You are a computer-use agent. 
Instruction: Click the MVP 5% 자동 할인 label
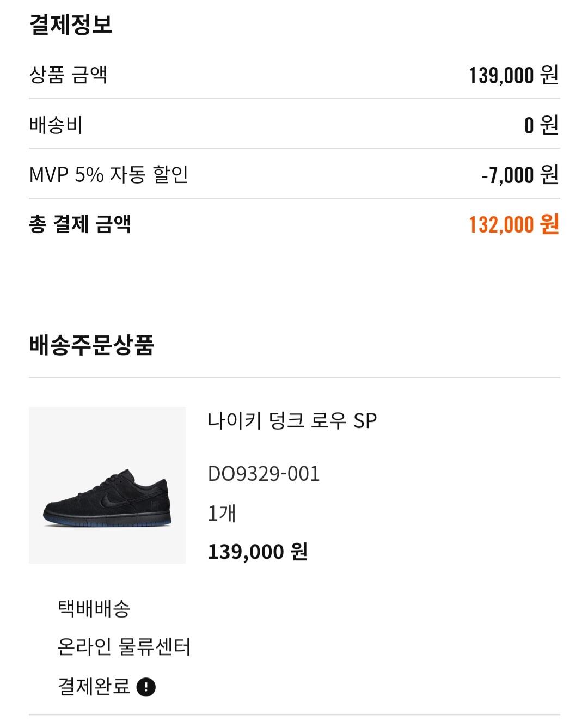[x=108, y=174]
